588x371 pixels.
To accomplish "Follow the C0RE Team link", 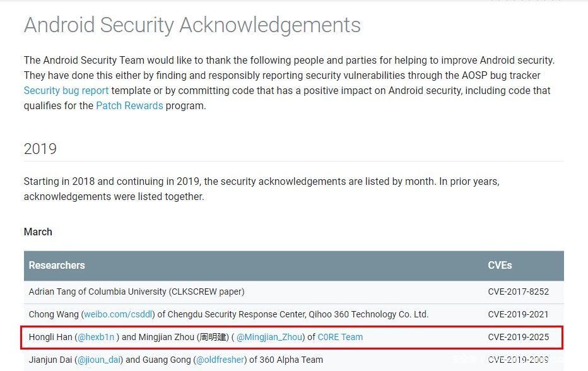I will pyautogui.click(x=340, y=337).
